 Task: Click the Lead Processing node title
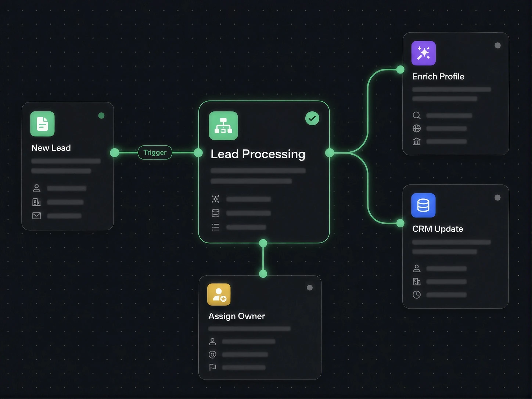tap(258, 154)
